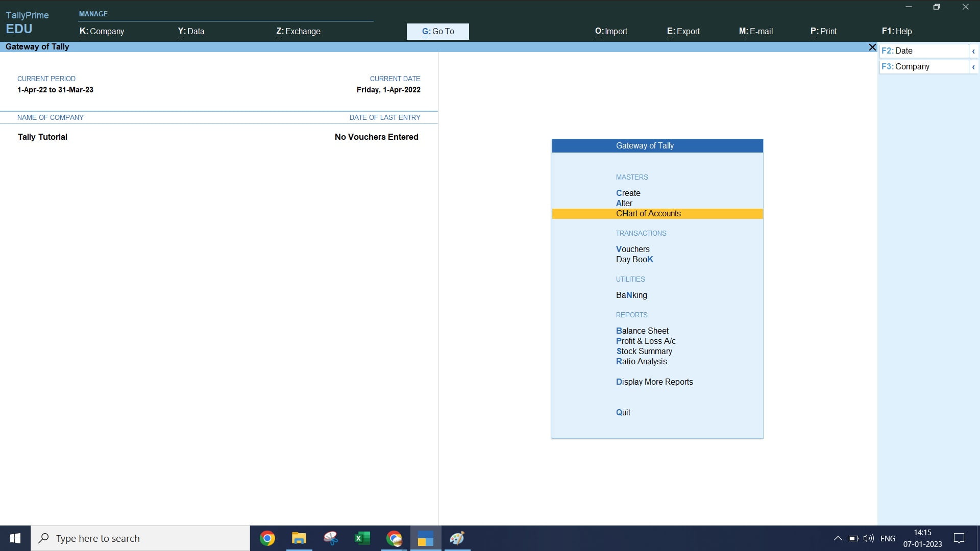Expand the F2 Date options chevron
Screen dimensions: 980x551
click(973, 51)
